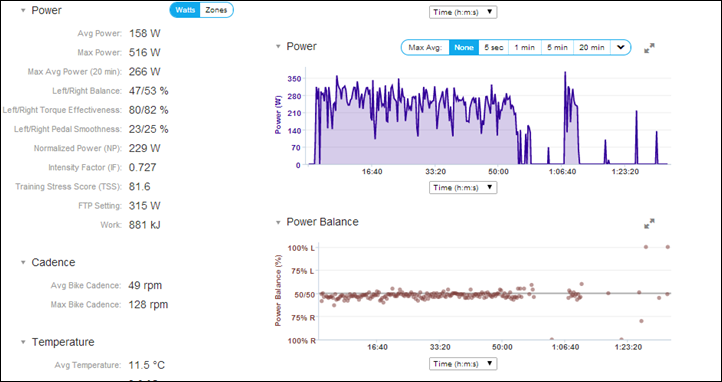Screen dimensions: 722x382
Task: Open Time (h:m:s) dropdown below Power chart
Action: (463, 188)
